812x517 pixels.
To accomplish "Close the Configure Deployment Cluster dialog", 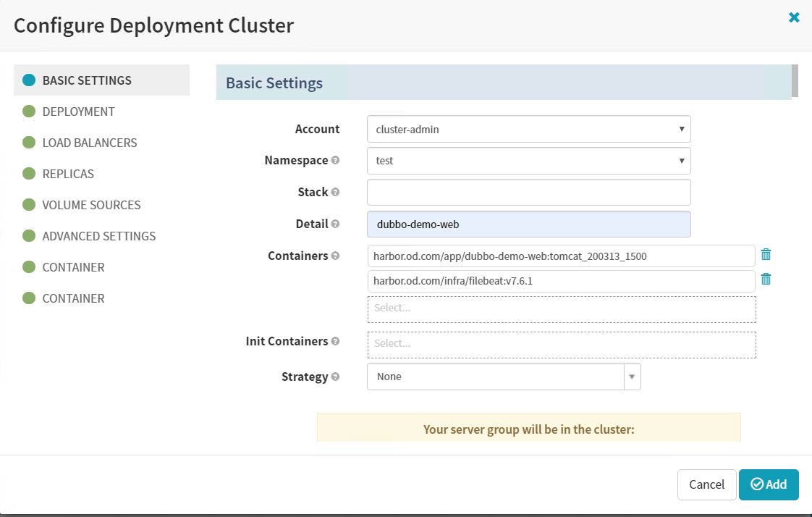I will point(794,17).
